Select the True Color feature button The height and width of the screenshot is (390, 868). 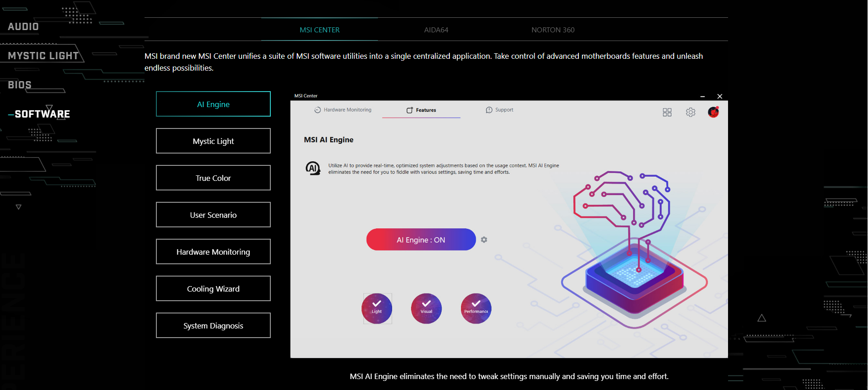coord(213,178)
